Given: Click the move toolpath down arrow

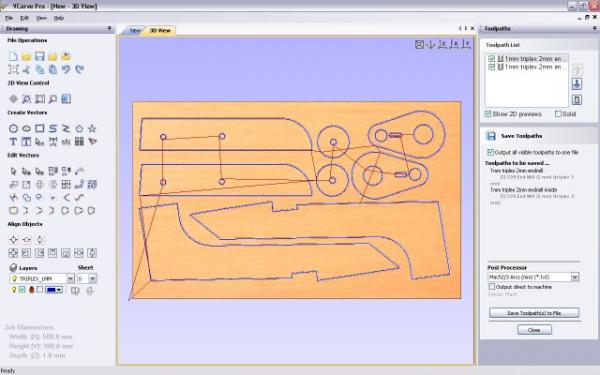Looking at the screenshot, I should click(577, 84).
